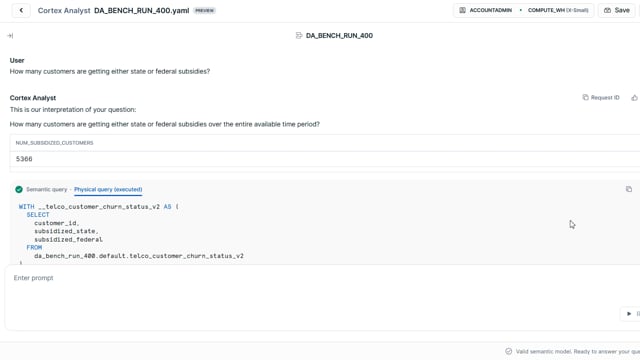The image size is (640, 360).
Task: Save the semantic model file
Action: coord(617,10)
